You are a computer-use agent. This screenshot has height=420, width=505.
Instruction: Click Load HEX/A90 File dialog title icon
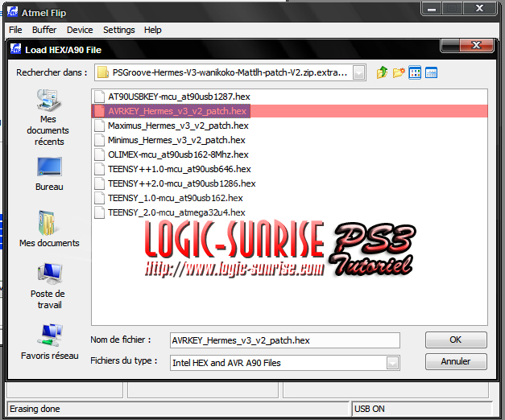click(16, 49)
